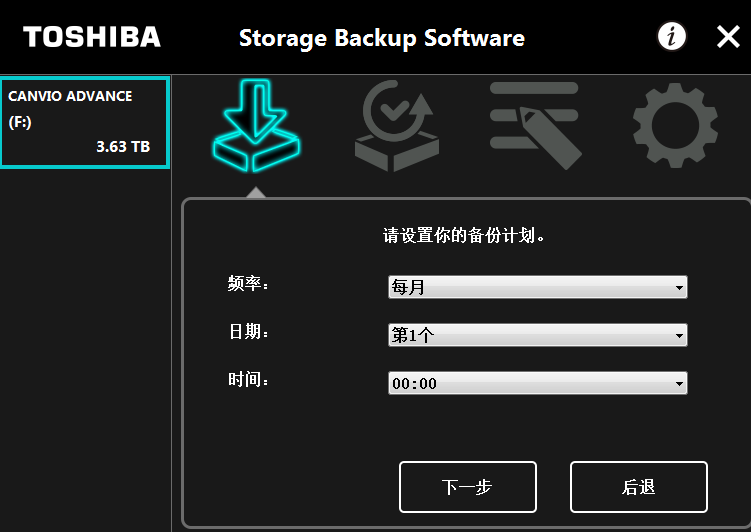
Task: Click the 每月 dropdown arrow
Action: (x=680, y=288)
